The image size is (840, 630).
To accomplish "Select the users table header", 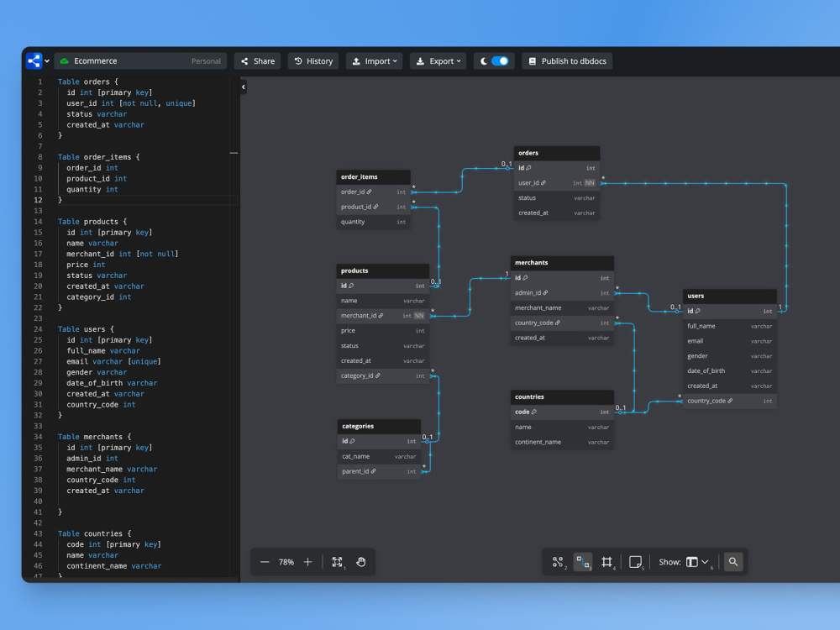I will 730,296.
